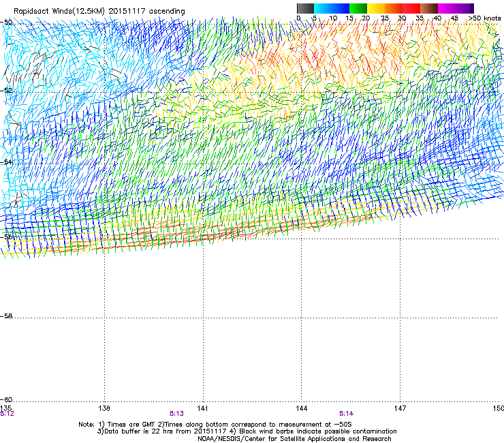
Task: Click the '25' legend scale label
Action: click(385, 18)
